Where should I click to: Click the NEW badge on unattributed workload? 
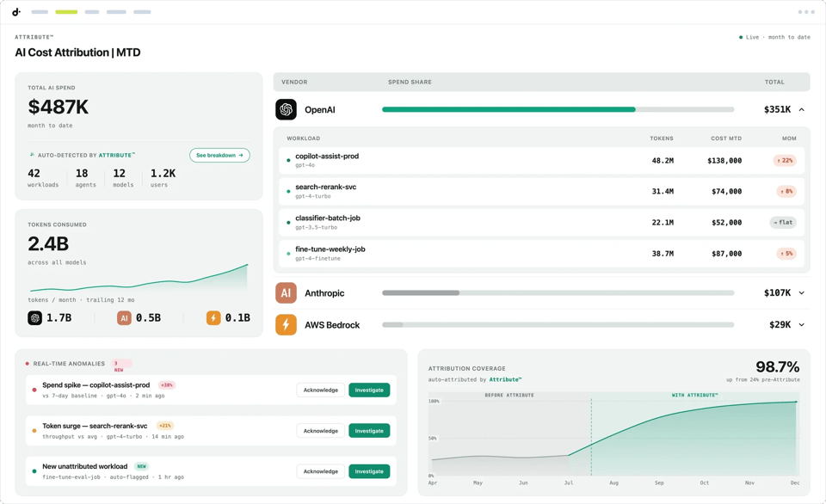click(141, 466)
